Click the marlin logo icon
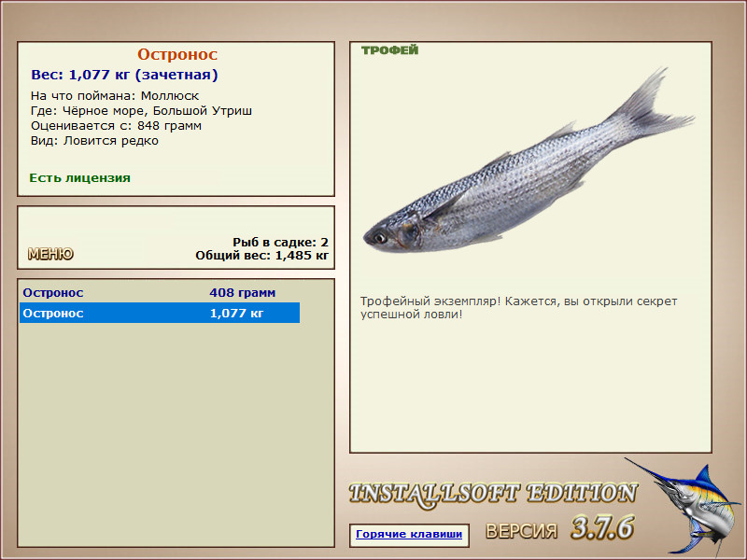The image size is (747, 560). click(684, 506)
